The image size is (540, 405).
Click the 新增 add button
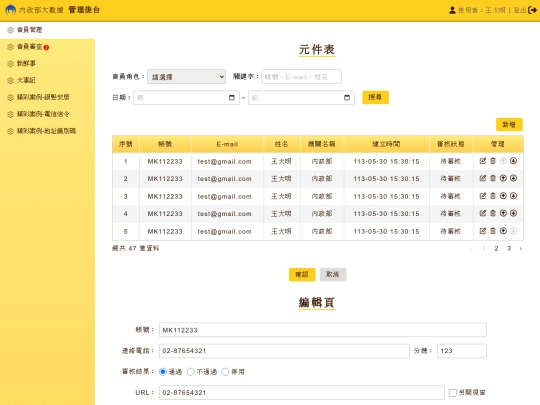pyautogui.click(x=509, y=125)
